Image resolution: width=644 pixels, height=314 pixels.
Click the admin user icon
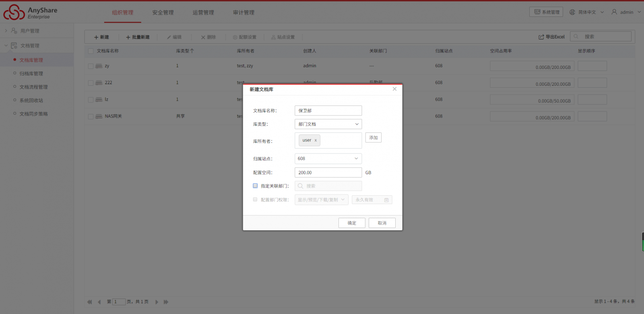point(614,12)
